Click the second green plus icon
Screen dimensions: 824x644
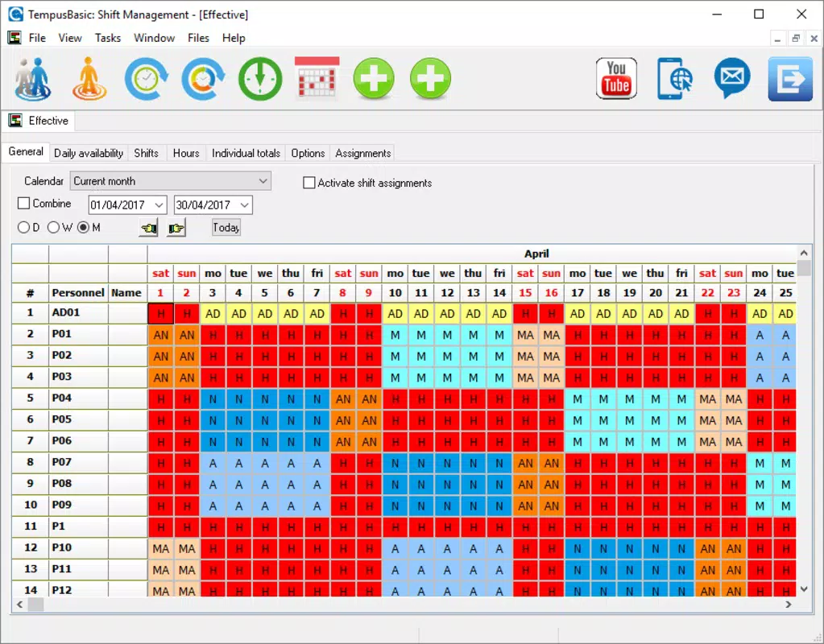click(x=430, y=79)
